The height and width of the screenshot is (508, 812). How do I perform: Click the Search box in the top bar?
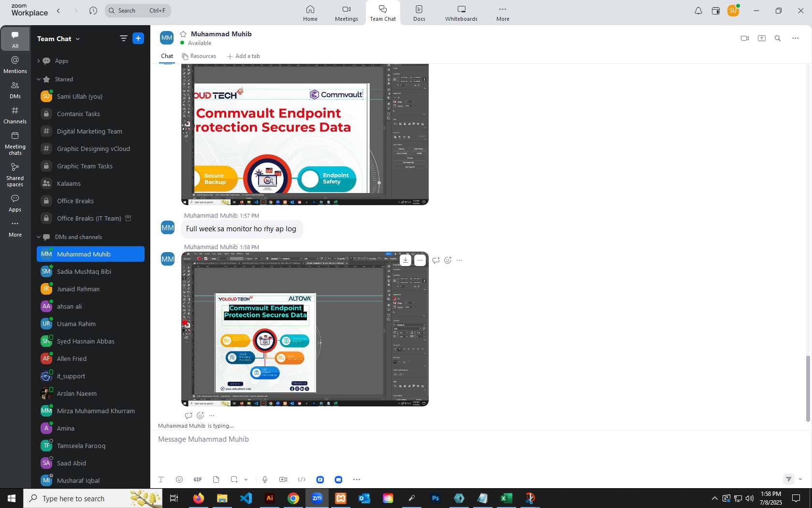point(138,11)
